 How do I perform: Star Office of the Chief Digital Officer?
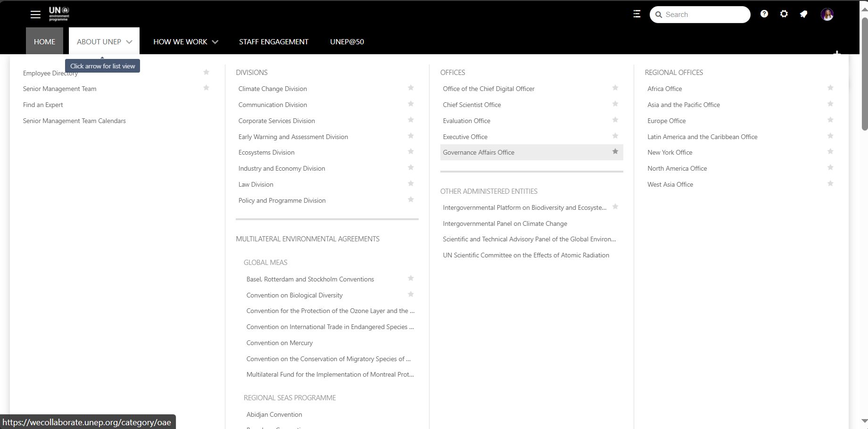click(615, 88)
